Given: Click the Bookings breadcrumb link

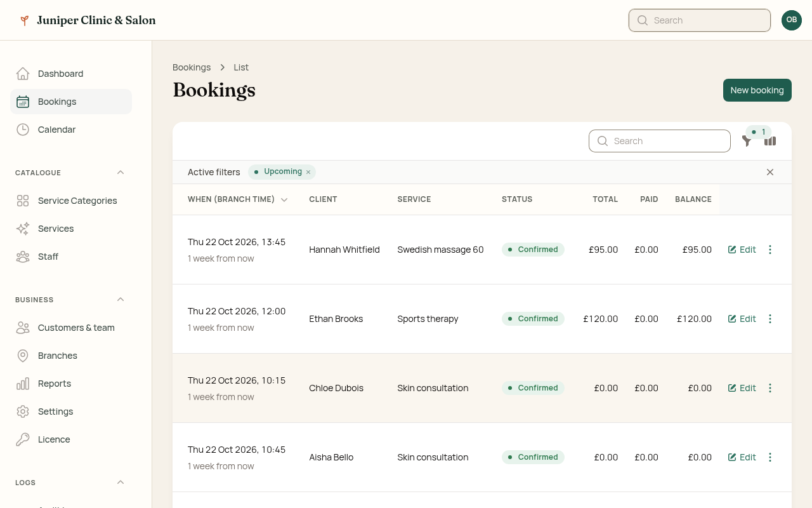Looking at the screenshot, I should [192, 67].
